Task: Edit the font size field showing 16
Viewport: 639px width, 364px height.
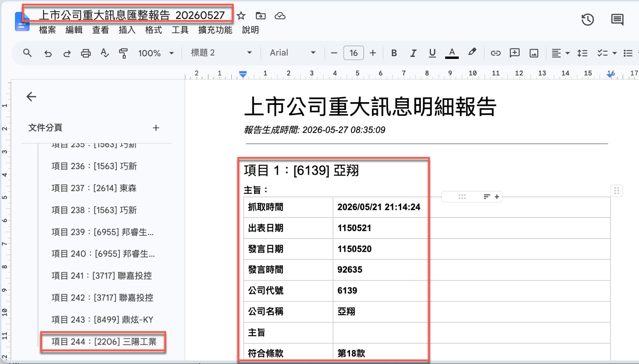Action: click(x=353, y=53)
